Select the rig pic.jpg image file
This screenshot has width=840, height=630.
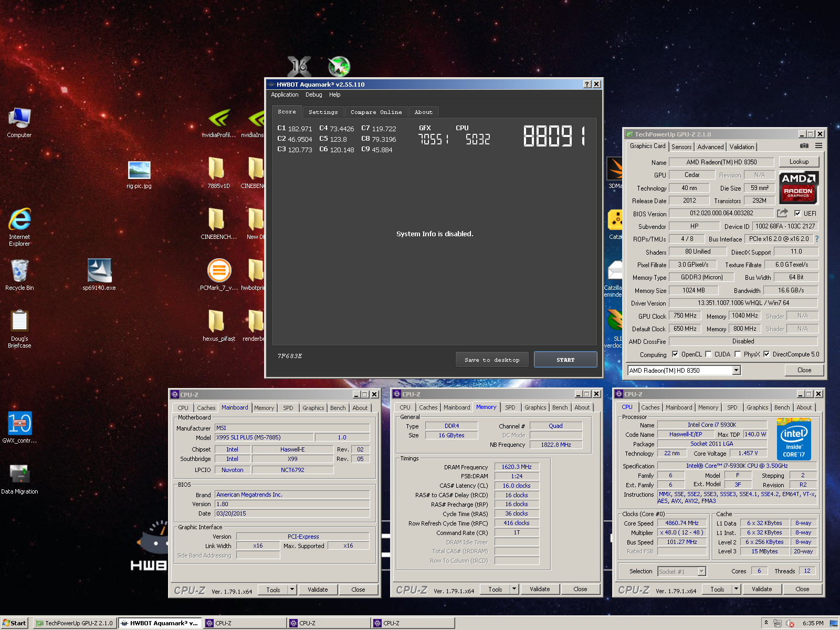[x=139, y=171]
